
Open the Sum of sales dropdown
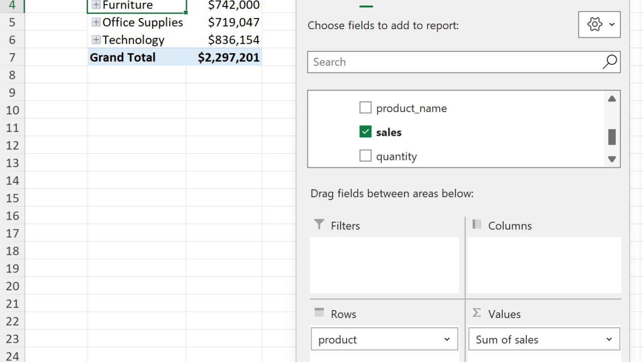pyautogui.click(x=609, y=339)
